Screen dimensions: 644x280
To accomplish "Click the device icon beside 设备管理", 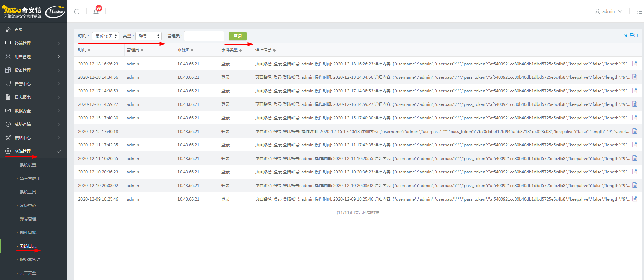I will click(x=8, y=70).
